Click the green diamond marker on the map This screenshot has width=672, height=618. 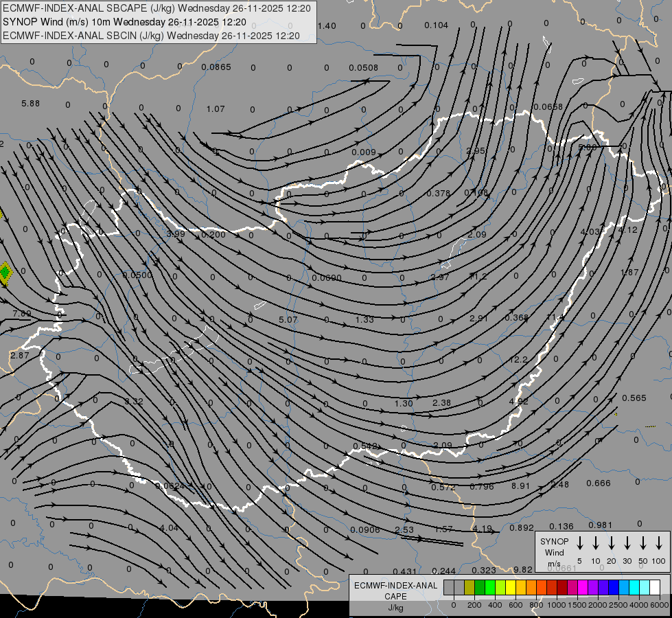(x=5, y=273)
